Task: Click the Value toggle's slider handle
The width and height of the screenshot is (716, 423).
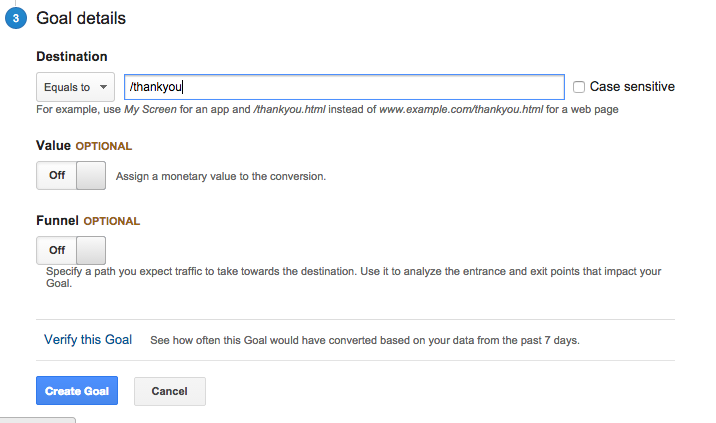Action: click(91, 175)
